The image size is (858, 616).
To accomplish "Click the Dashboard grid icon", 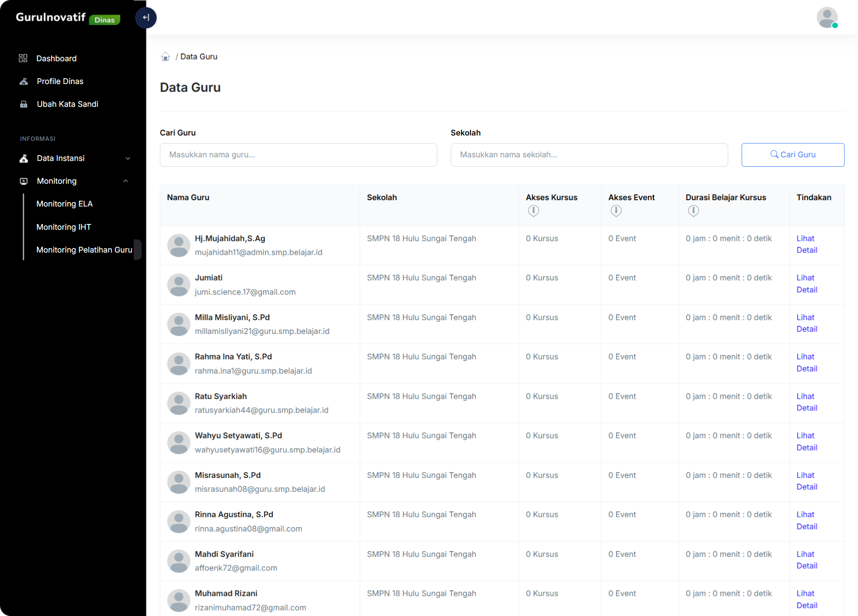I will [x=23, y=59].
